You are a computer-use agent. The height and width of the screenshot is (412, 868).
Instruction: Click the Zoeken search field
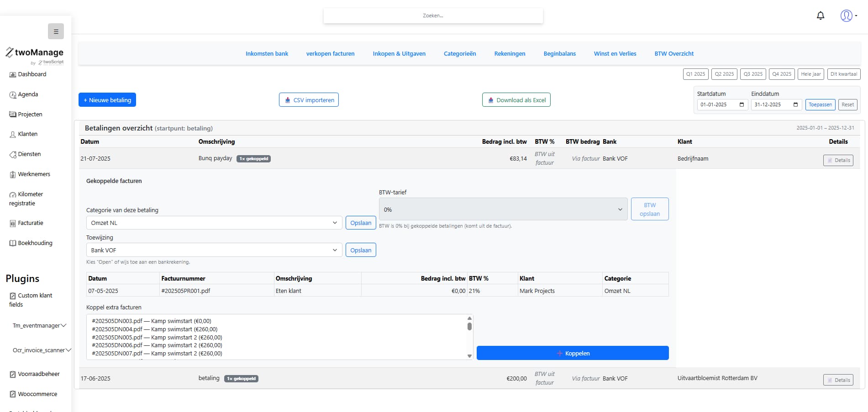coord(433,16)
